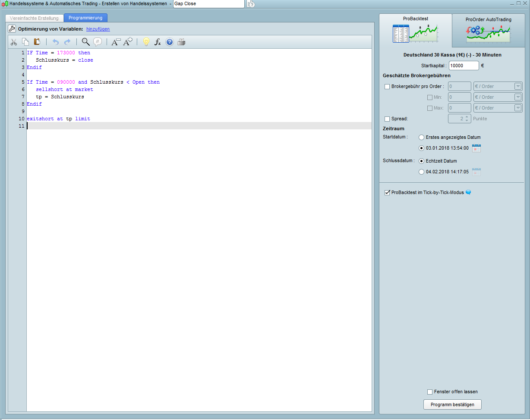This screenshot has height=420, width=530.
Task: Enable the Brokergebühr pro Order checkbox
Action: 387,86
